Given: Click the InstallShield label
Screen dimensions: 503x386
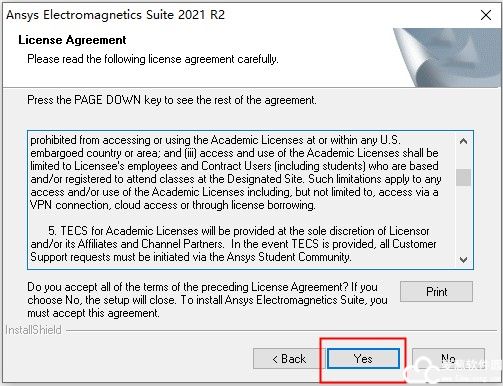Looking at the screenshot, I should click(33, 330).
